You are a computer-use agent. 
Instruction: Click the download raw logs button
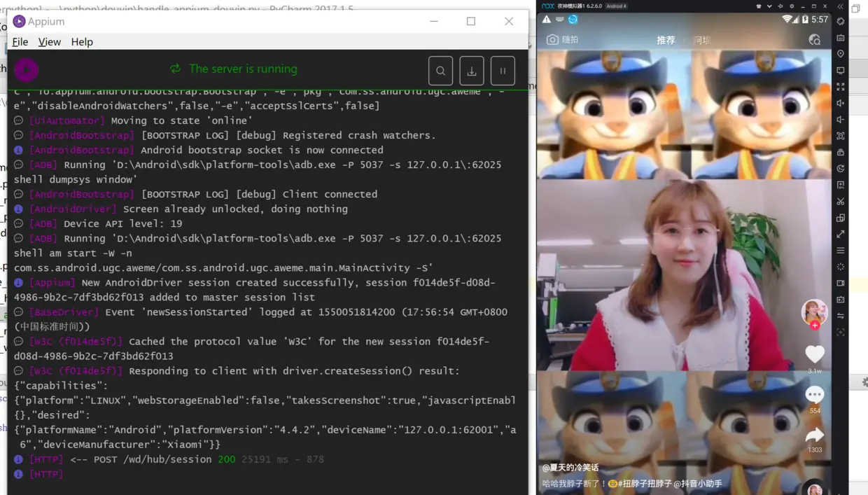tap(472, 71)
